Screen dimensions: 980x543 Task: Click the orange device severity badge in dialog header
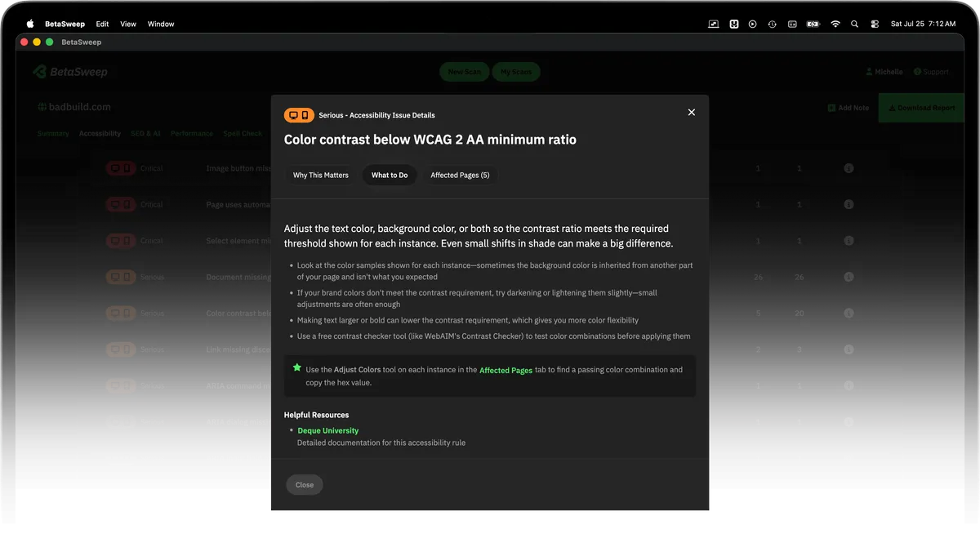point(299,115)
